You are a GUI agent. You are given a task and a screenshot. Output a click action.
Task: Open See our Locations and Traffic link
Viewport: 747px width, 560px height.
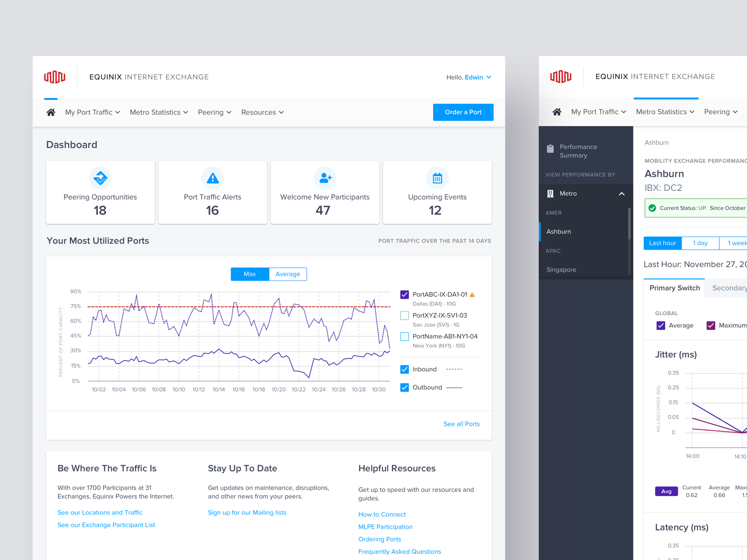[100, 512]
